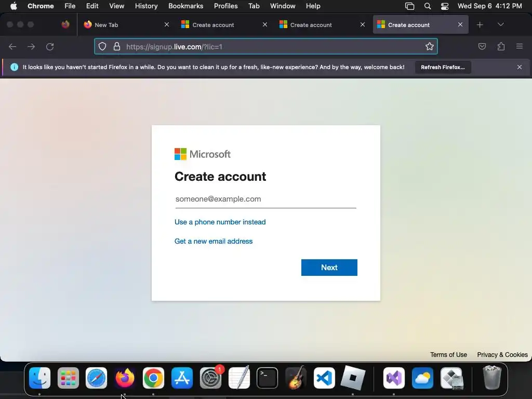Open Finder from the Dock
Image resolution: width=532 pixels, height=399 pixels.
pyautogui.click(x=39, y=378)
